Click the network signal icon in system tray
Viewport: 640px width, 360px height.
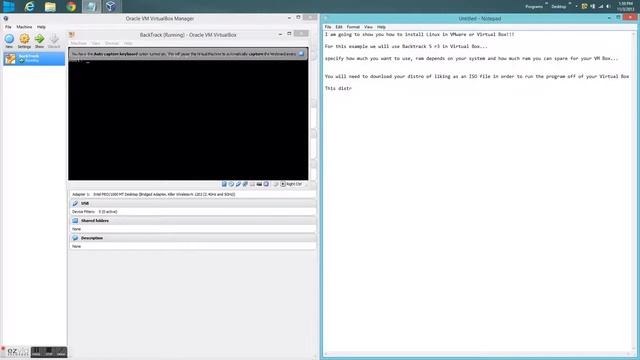click(600, 7)
